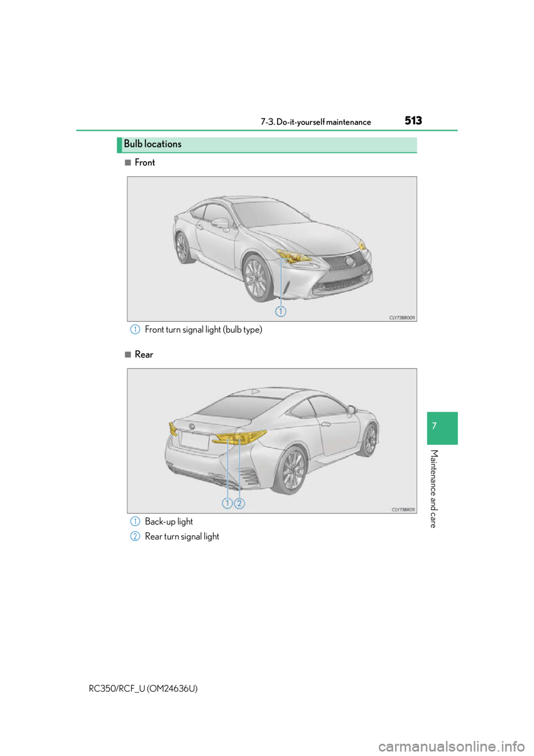Click the 'Back-up light' legend text
The width and height of the screenshot is (534, 756).
pyautogui.click(x=169, y=522)
